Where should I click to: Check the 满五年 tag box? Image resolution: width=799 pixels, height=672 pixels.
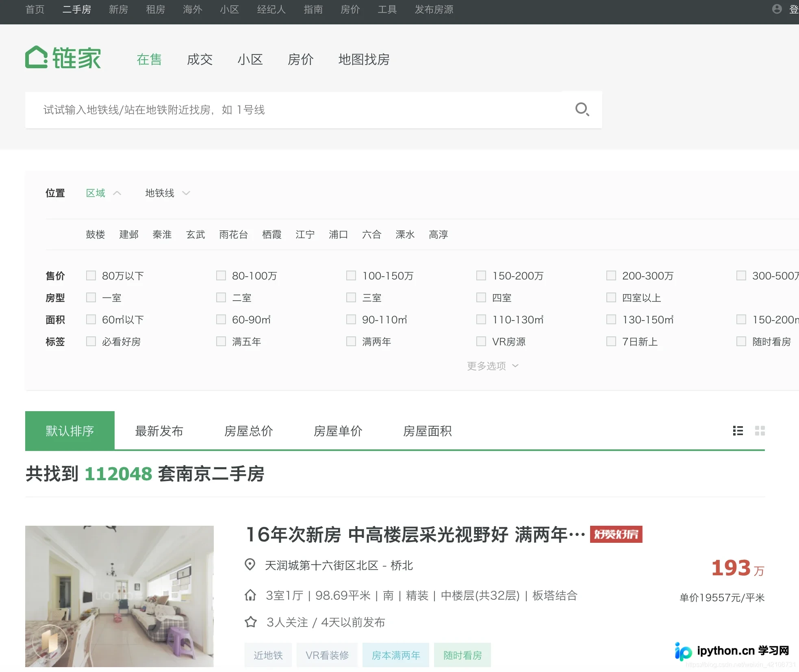221,341
